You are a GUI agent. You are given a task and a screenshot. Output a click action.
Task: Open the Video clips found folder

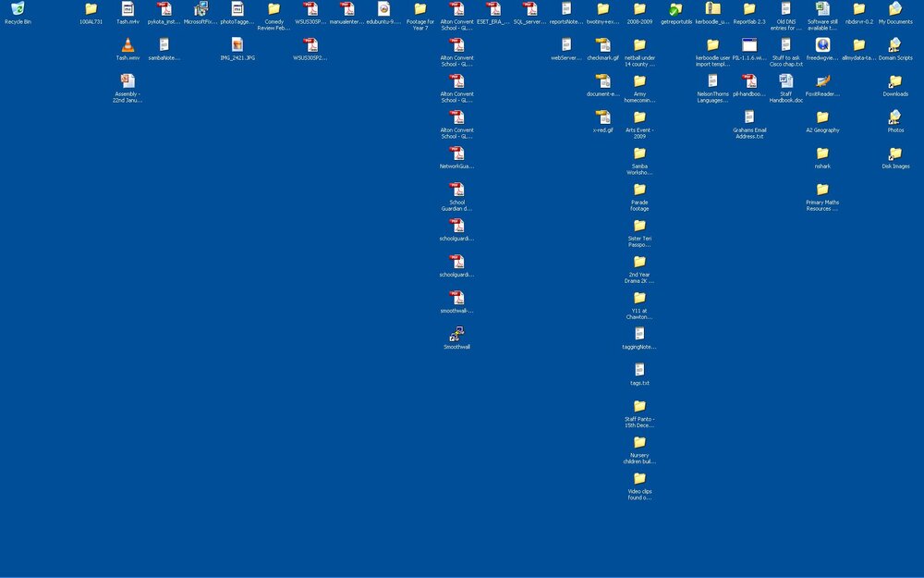click(639, 478)
